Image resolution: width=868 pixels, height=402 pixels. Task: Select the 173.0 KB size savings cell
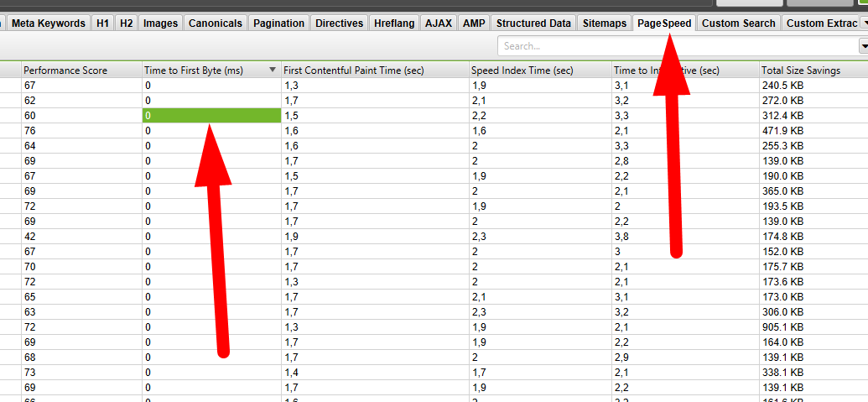[813, 296]
